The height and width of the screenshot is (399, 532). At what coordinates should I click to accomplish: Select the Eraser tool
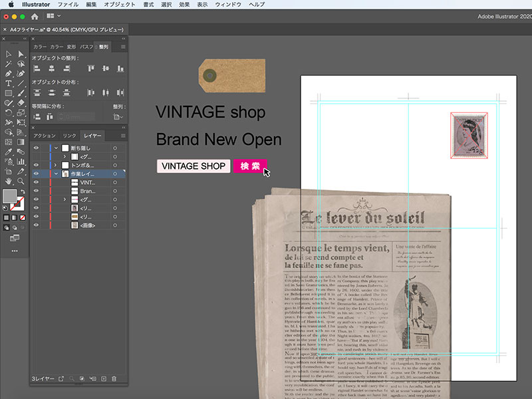click(21, 103)
